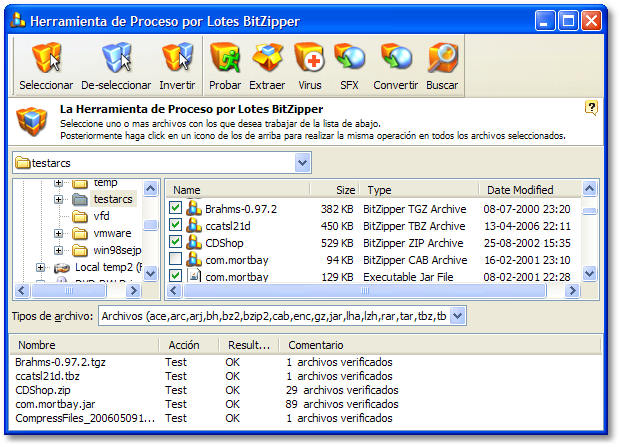Click the archive icon of ccatsl21d

194,225
